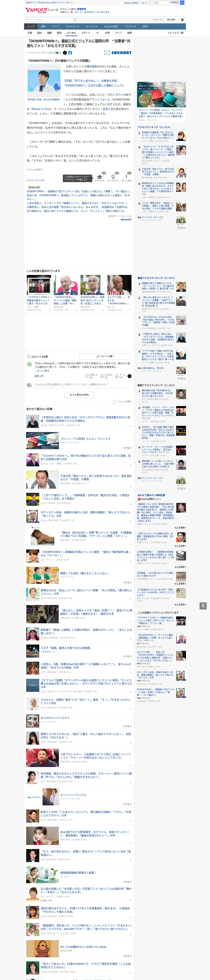Open article 新型デリカD5「これまたカッコいい!!!」
210x980 pixels.
[86, 813]
